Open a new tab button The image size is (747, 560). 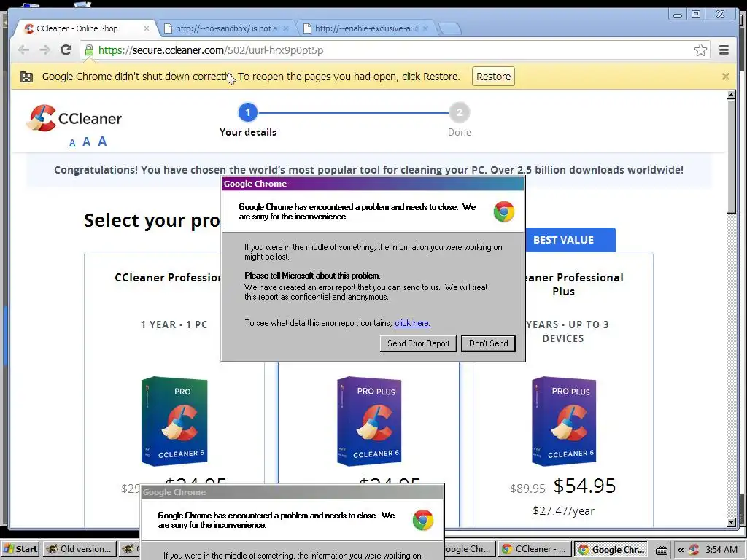point(449,28)
